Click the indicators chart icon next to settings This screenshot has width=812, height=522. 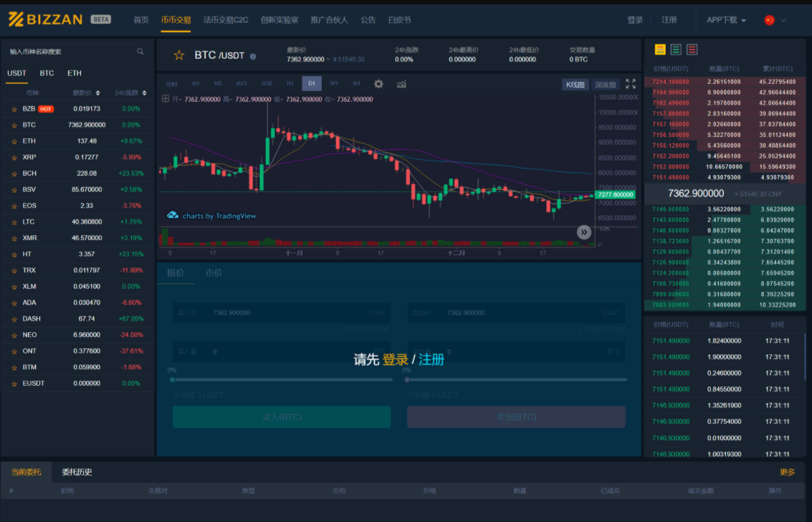pos(401,84)
